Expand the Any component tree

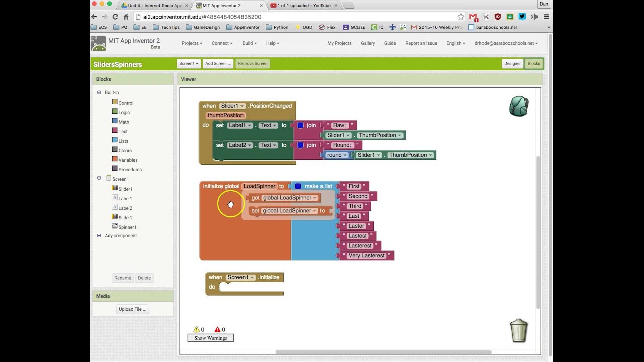[x=99, y=235]
